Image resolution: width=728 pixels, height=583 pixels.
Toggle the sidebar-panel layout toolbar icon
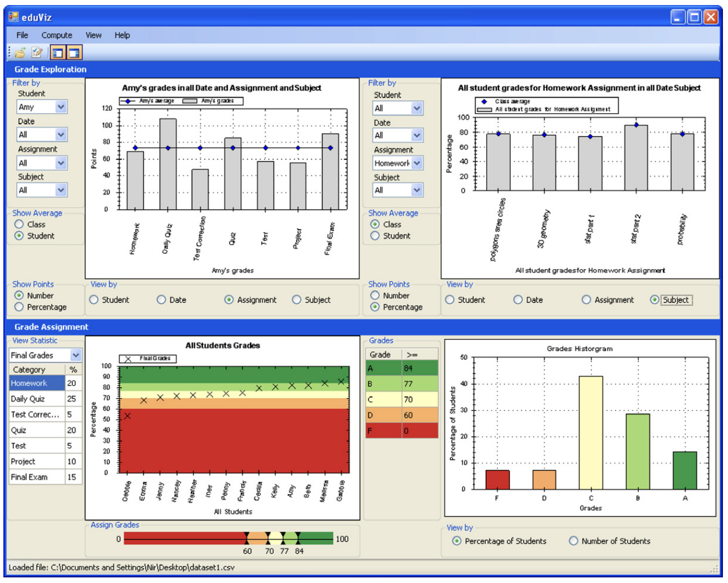57,53
